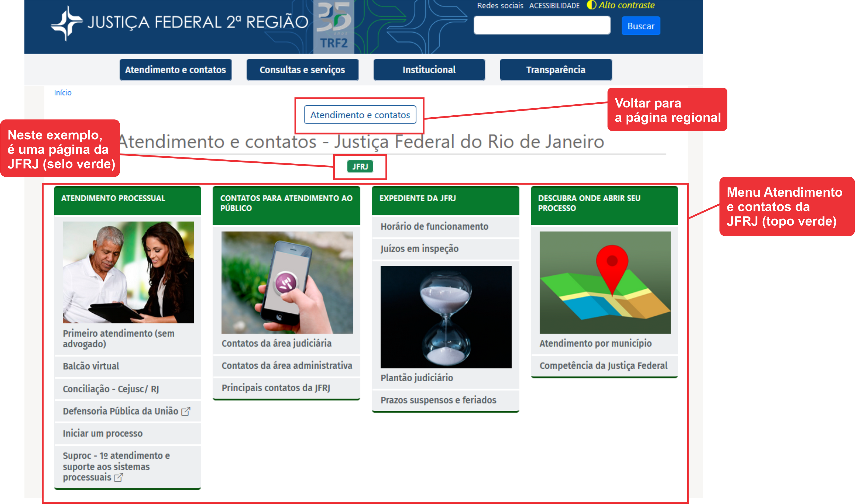Click external link icon beside Defensoria Pública
The width and height of the screenshot is (855, 504).
point(186,411)
